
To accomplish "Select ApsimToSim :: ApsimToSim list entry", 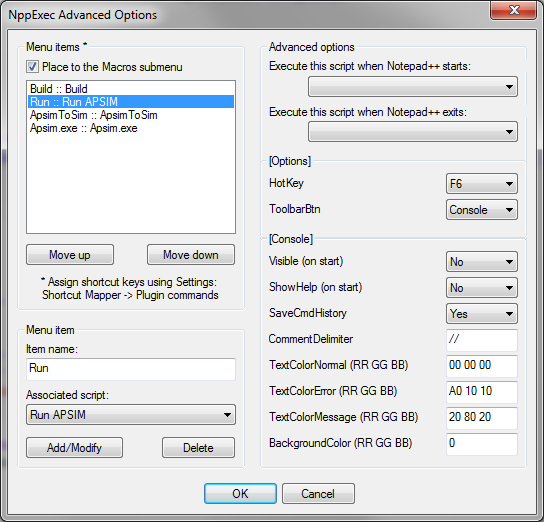I will pyautogui.click(x=131, y=115).
